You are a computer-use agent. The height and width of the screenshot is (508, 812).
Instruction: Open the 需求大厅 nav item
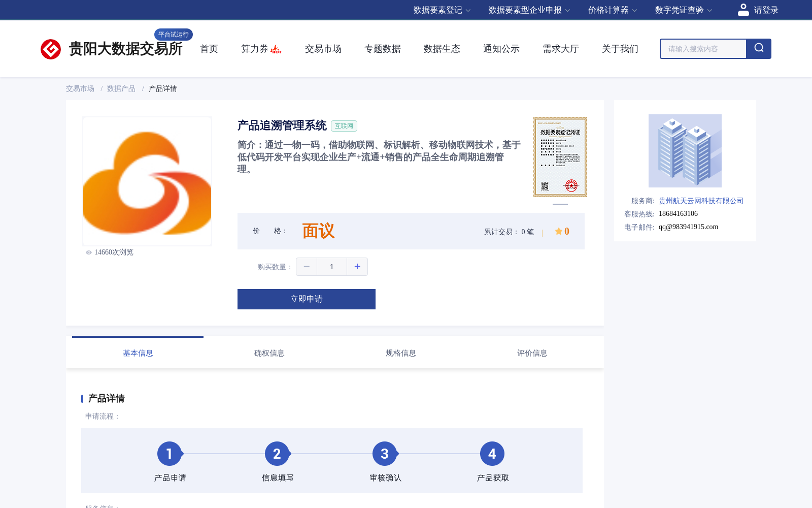coord(561,49)
